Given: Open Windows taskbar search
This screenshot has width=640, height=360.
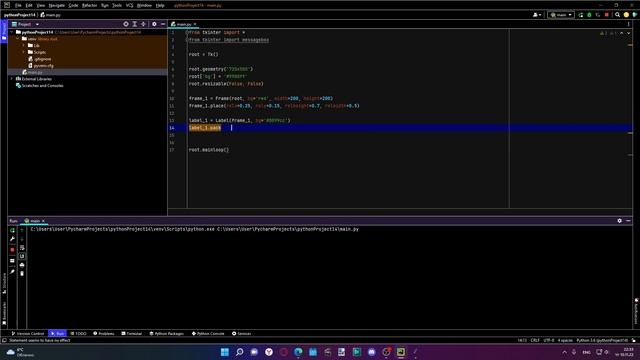Looking at the screenshot, I should pyautogui.click(x=240, y=352).
